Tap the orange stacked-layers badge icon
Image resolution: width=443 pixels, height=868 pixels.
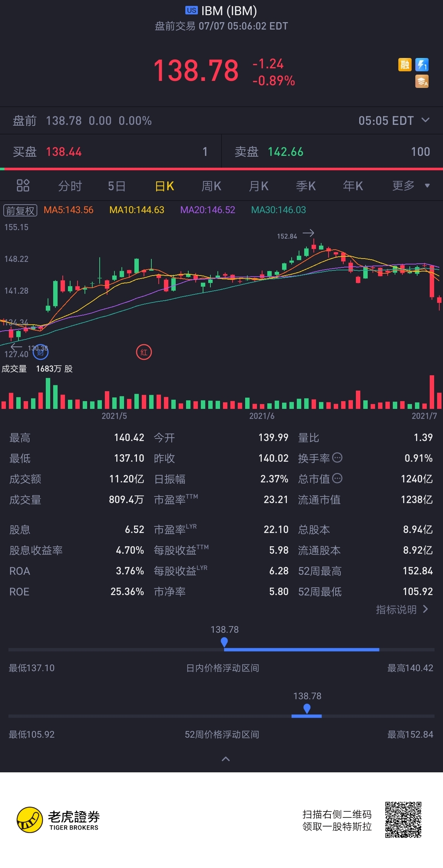click(x=422, y=81)
